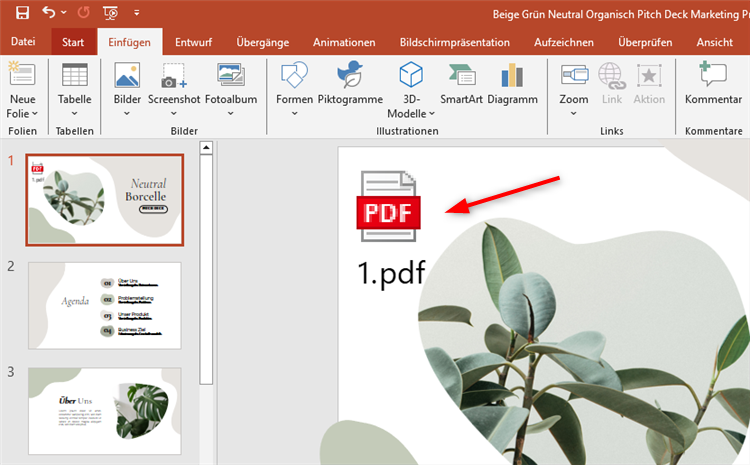Viewport: 750px width, 465px height.
Task: Start the slideshow from the quick access toolbar
Action: pos(110,13)
